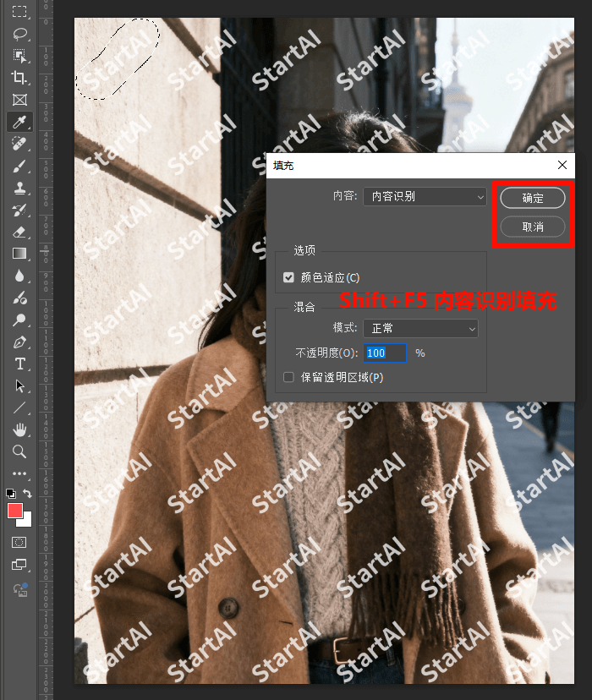Viewport: 592px width, 700px height.
Task: Expand the 模式 blend mode dropdown
Action: coord(420,328)
